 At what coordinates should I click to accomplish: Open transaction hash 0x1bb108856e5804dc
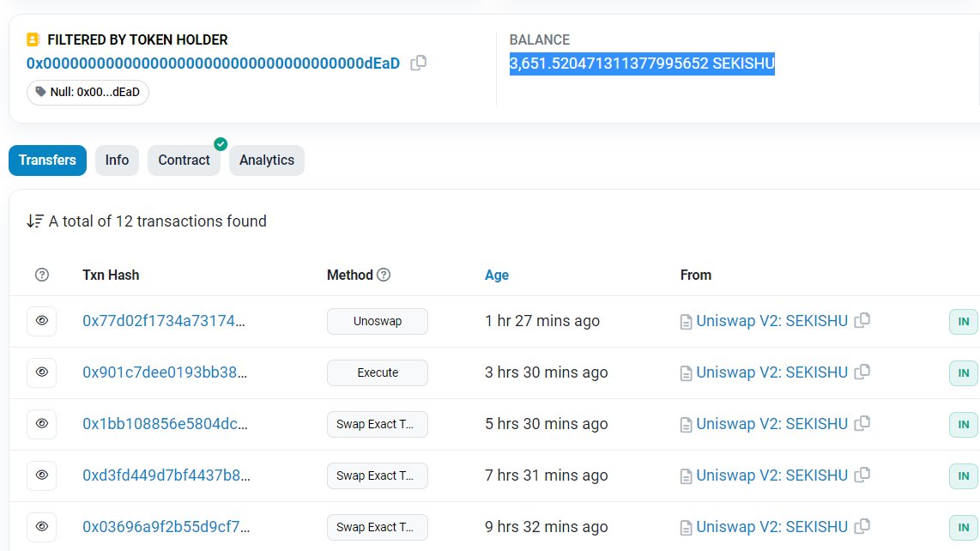(165, 424)
